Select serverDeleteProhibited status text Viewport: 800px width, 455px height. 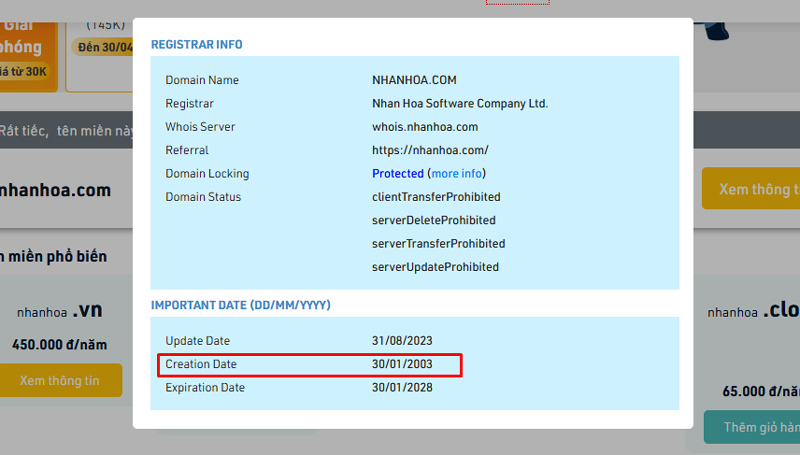click(x=433, y=220)
